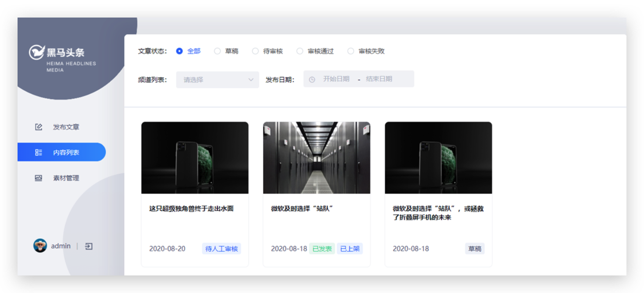The width and height of the screenshot is (644, 293).
Task: Click the server room thumbnail image
Action: (317, 158)
